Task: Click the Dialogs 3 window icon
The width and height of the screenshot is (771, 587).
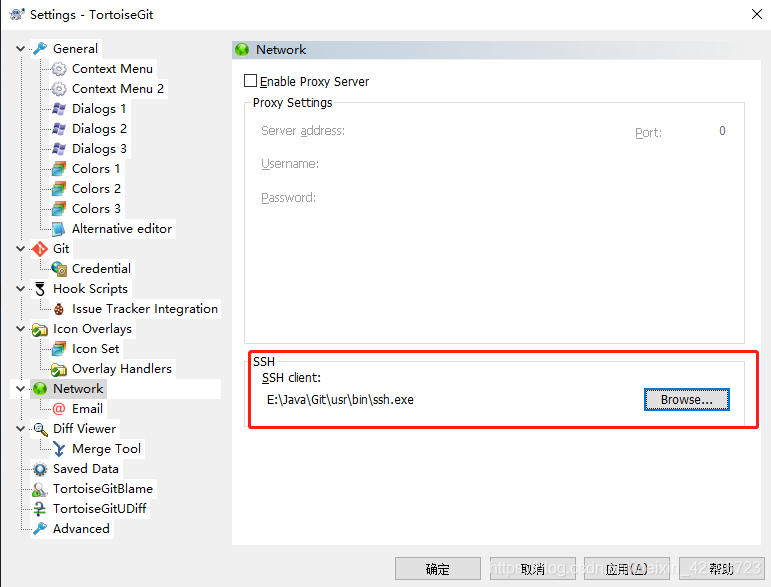Action: point(59,149)
